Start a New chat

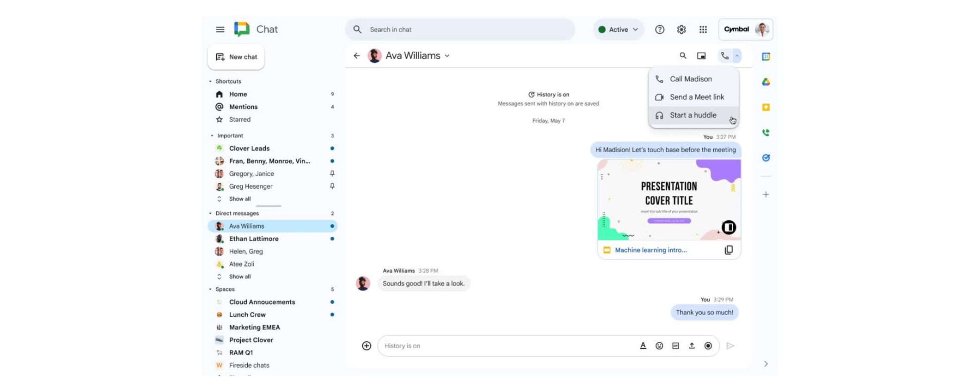tap(236, 57)
